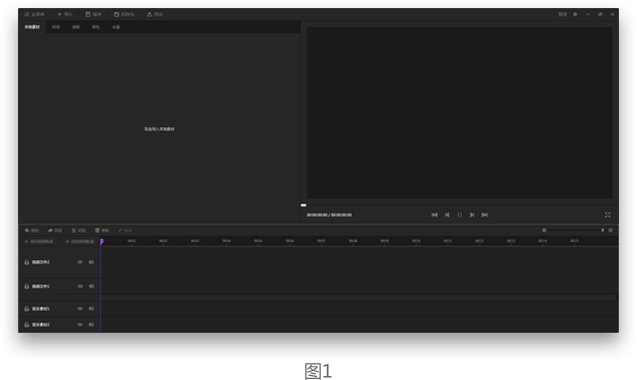Viewport: 637px width, 380px height.
Task: Toggle eye visibility on the 视频文件1 track
Action: coord(80,287)
